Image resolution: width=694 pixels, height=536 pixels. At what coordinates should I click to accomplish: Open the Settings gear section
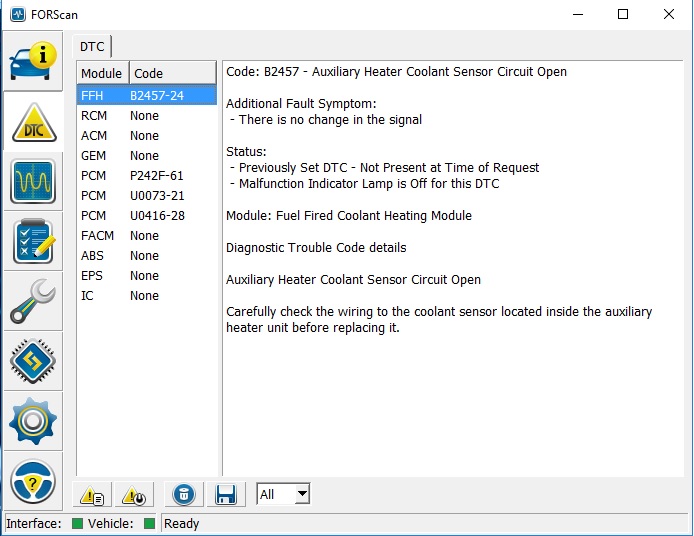[33, 421]
